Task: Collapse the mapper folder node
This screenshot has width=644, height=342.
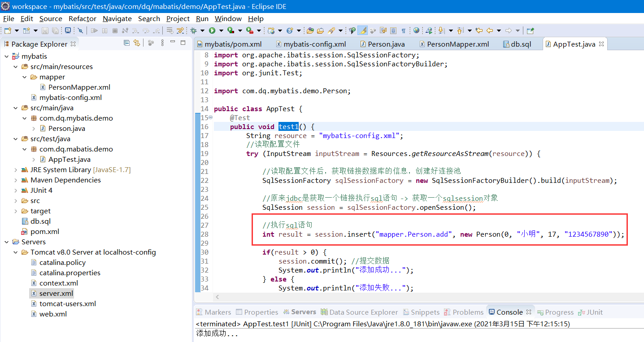Action: point(24,77)
